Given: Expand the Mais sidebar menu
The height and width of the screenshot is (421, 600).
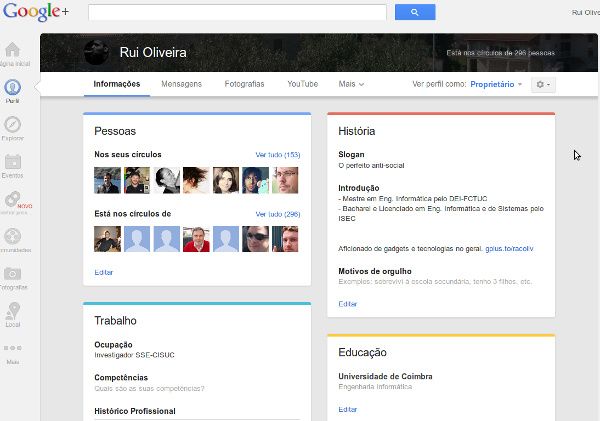Looking at the screenshot, I should pos(13,349).
